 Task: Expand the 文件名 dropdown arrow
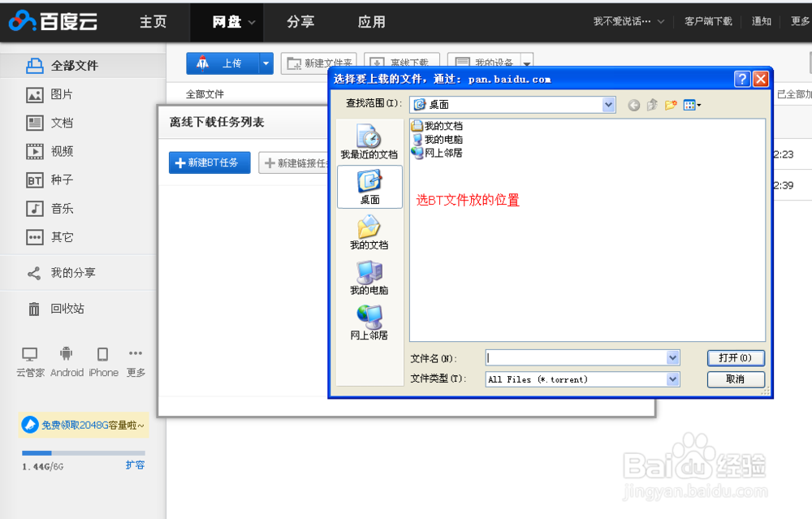[x=672, y=357]
